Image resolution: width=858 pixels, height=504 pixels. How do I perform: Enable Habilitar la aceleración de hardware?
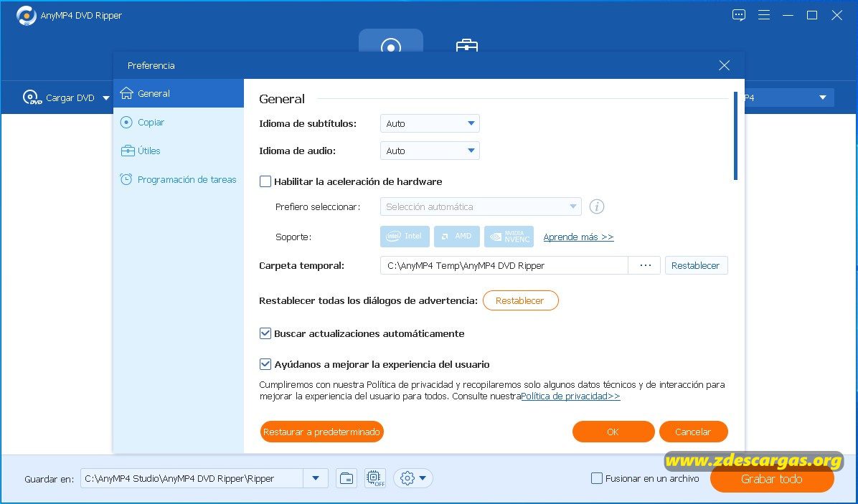(x=265, y=181)
